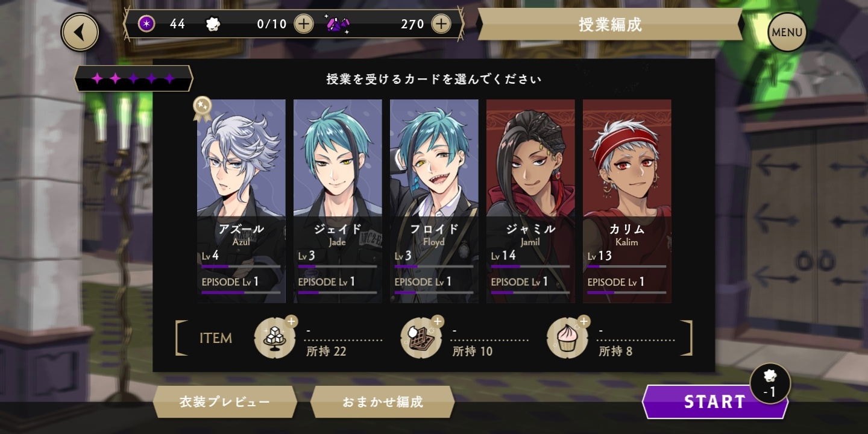Open 衣装プレビュー costume preview
The image size is (868, 434).
click(x=225, y=402)
